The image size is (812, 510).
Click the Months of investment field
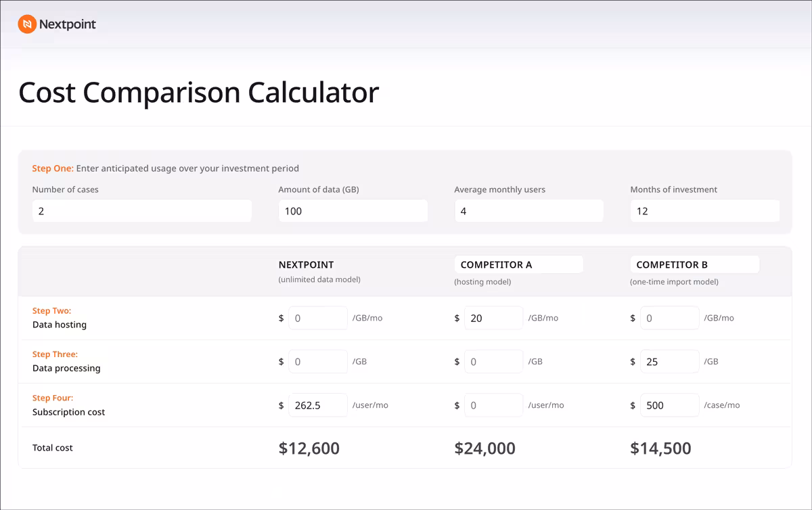click(705, 211)
